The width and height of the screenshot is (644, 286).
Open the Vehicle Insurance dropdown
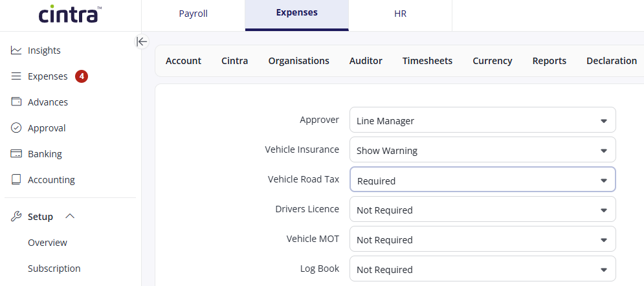pos(483,149)
